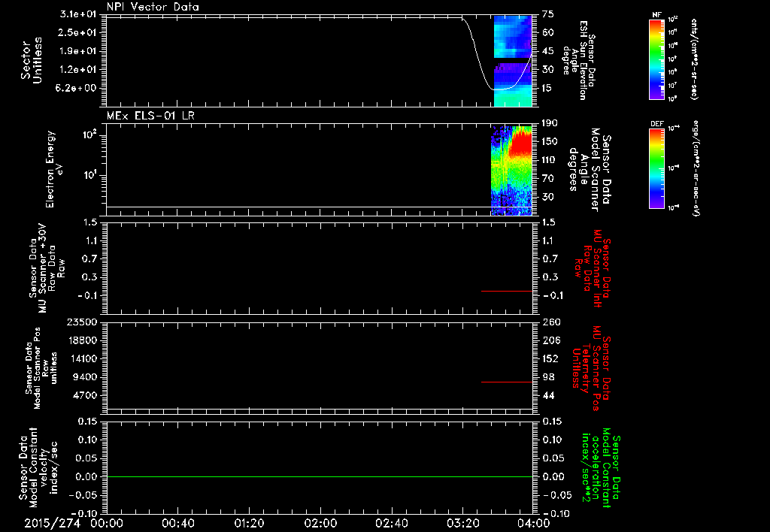Select the red "MU Scanner Pos Telemetry" label
The width and height of the screenshot is (770, 532).
pyautogui.click(x=593, y=368)
